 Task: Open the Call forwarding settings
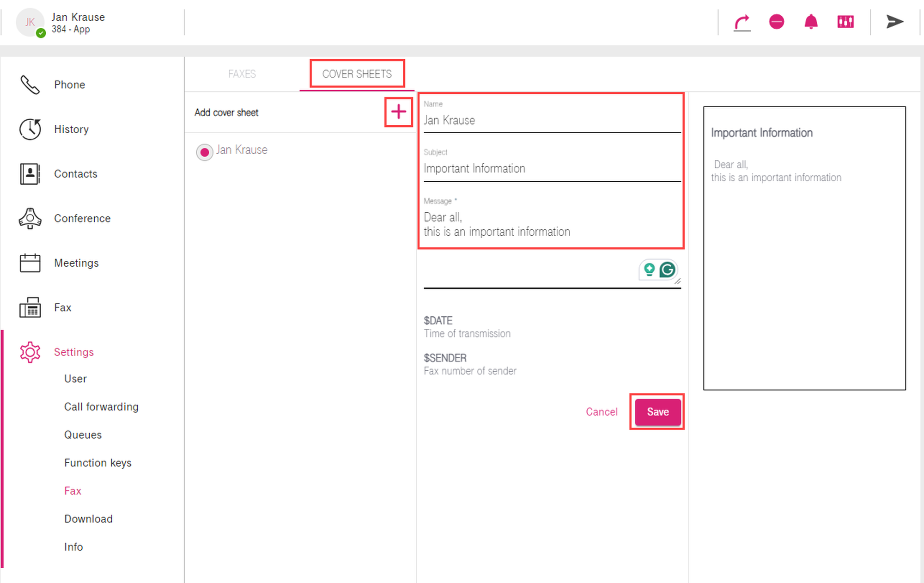101,407
